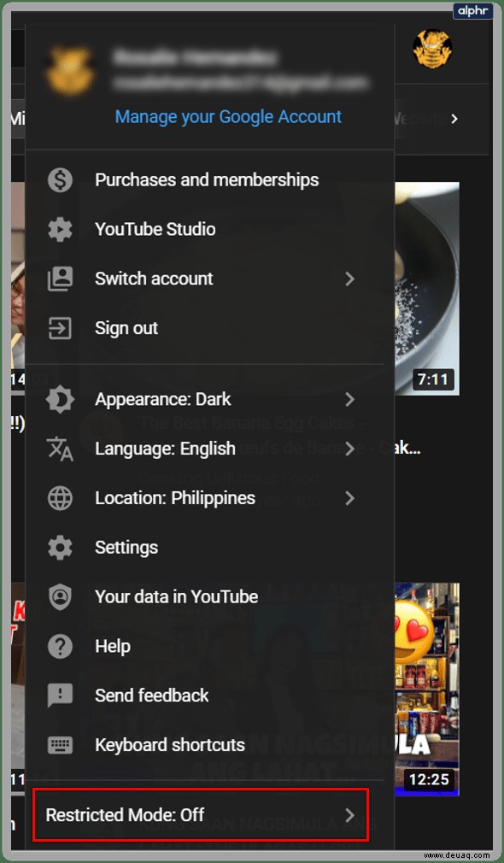Expand the Switch account submenu arrow

[x=349, y=279]
